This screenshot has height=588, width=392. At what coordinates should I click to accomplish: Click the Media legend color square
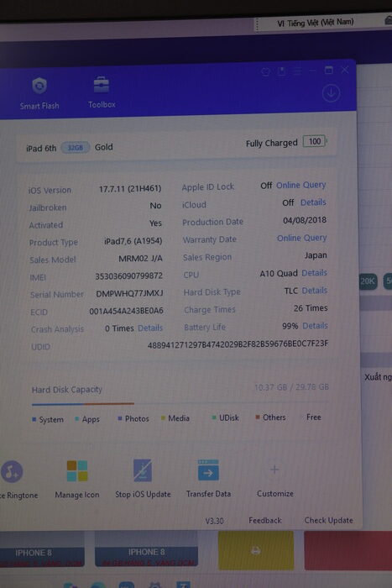pos(163,417)
